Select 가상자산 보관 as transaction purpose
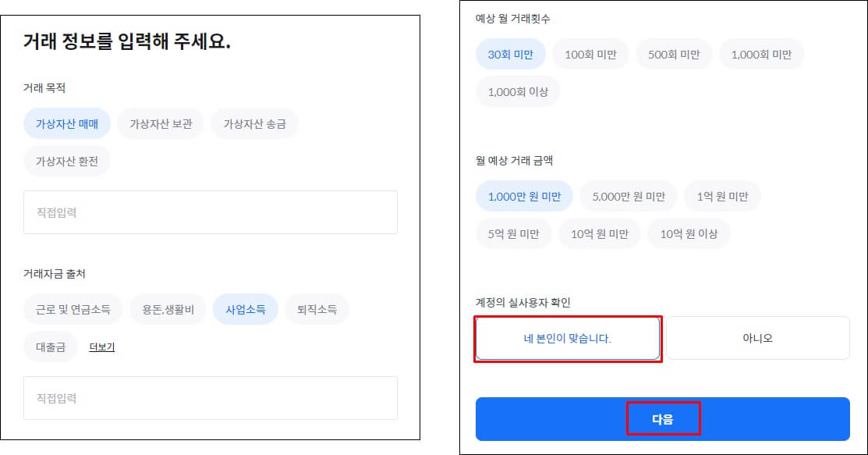Image resolution: width=868 pixels, height=455 pixels. click(x=160, y=123)
